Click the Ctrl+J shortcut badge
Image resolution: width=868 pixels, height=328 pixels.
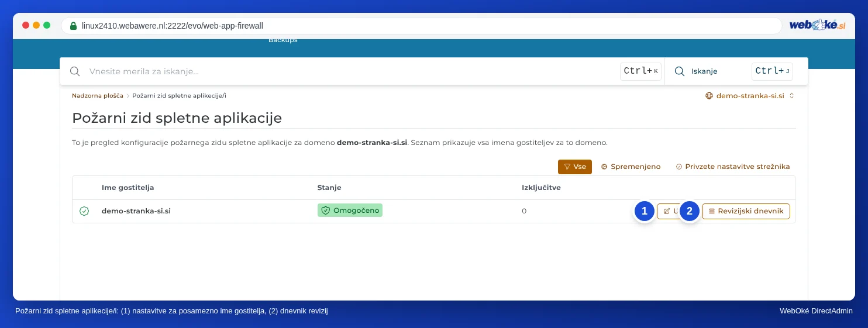point(772,71)
